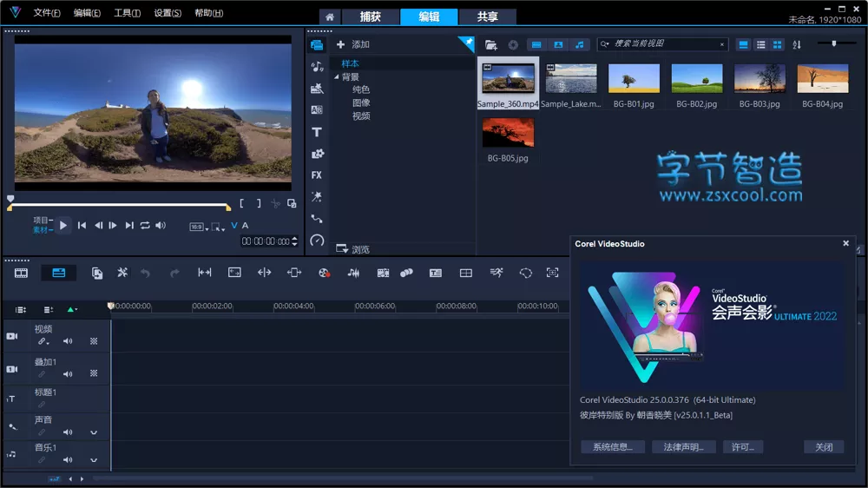Viewport: 868px width, 488px height.
Task: Open the resize/crop mode dropdown in preview
Action: (218, 227)
